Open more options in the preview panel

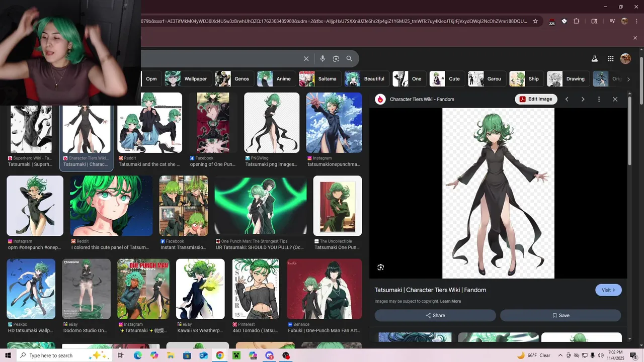[x=599, y=99]
